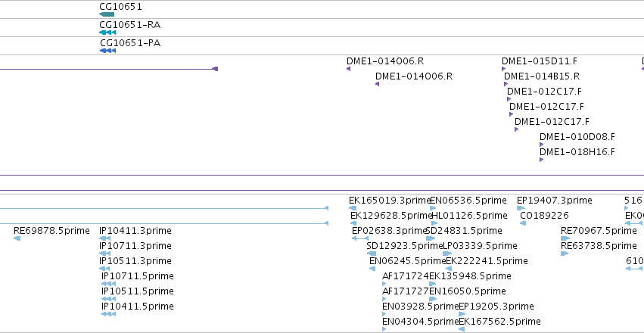Open the EK165019.3prime EST label
This screenshot has width=644, height=333.
tap(390, 201)
